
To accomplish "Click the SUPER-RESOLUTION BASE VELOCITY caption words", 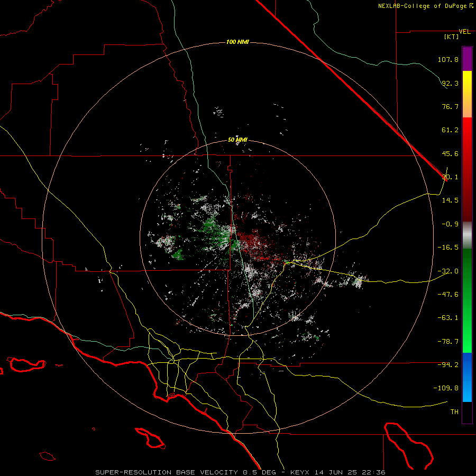I will click(x=167, y=472).
